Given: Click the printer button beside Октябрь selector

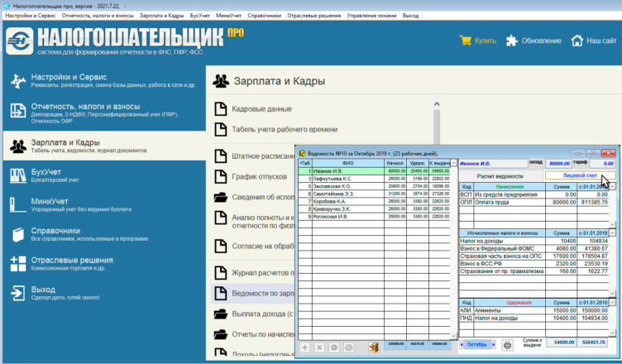Looking at the screenshot, I should [x=507, y=345].
